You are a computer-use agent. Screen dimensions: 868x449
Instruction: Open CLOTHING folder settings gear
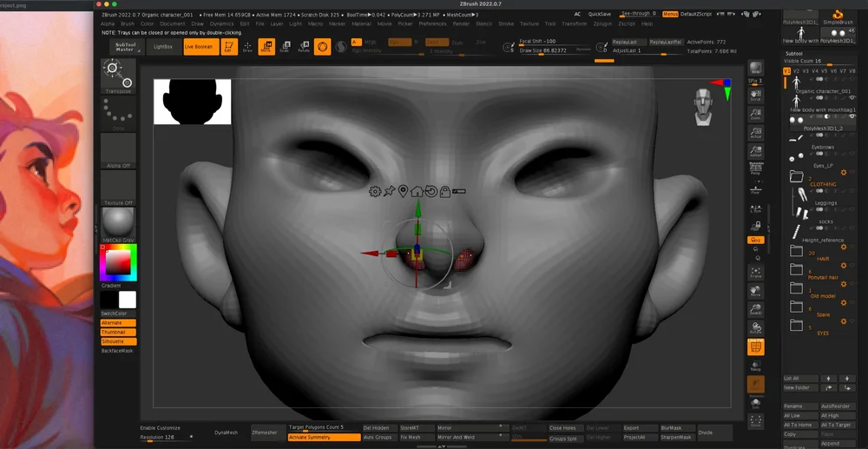pos(844,173)
